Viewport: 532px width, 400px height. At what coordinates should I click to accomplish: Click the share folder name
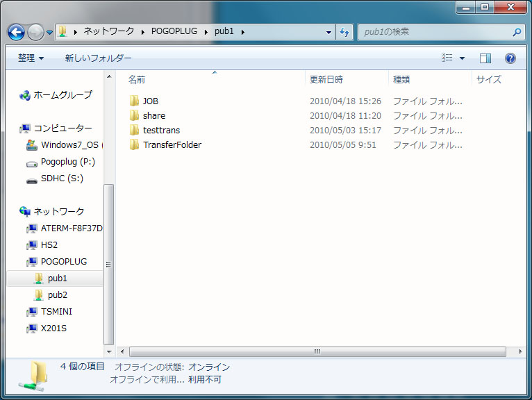tap(154, 116)
